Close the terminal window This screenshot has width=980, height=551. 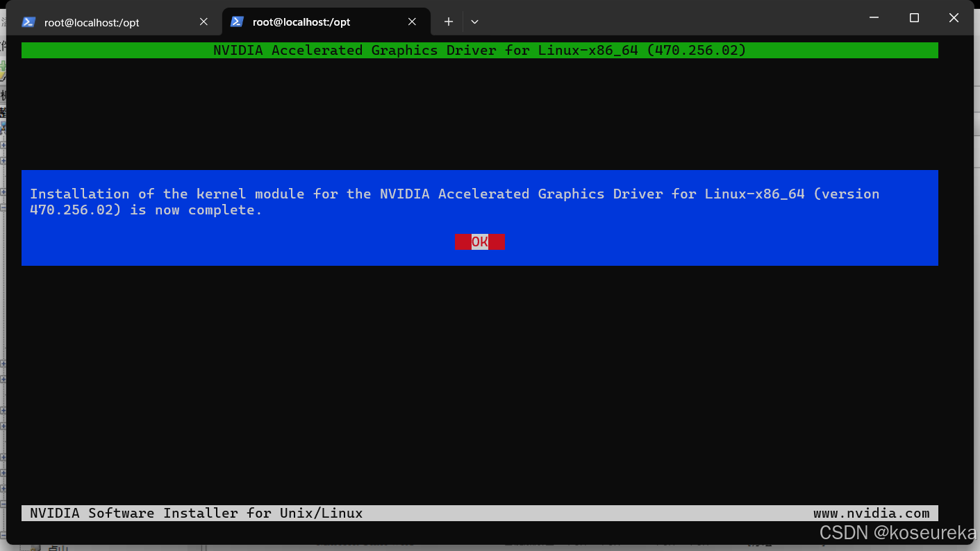tap(954, 18)
